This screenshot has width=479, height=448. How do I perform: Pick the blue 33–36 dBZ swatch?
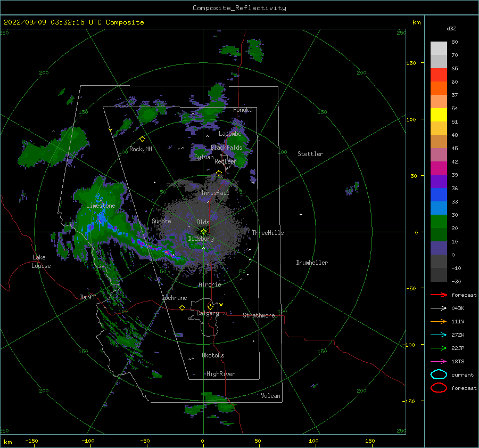click(x=439, y=194)
